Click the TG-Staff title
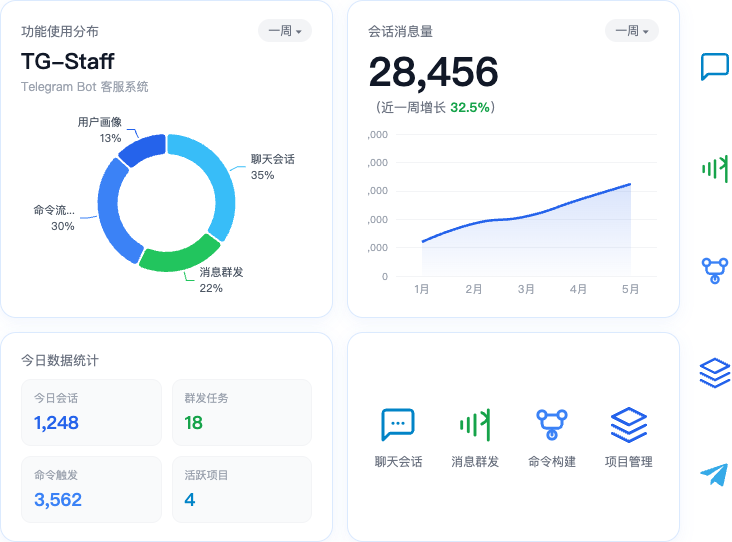 coord(68,61)
